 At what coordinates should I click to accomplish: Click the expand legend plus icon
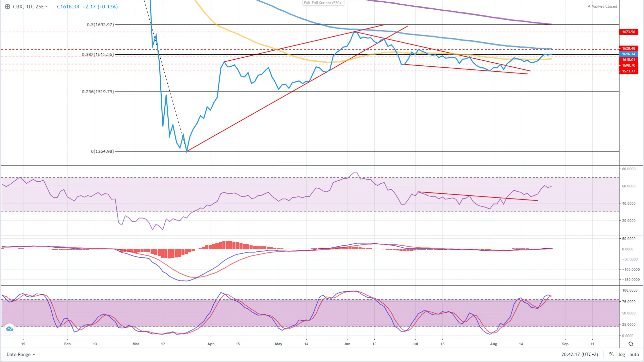(x=7, y=7)
